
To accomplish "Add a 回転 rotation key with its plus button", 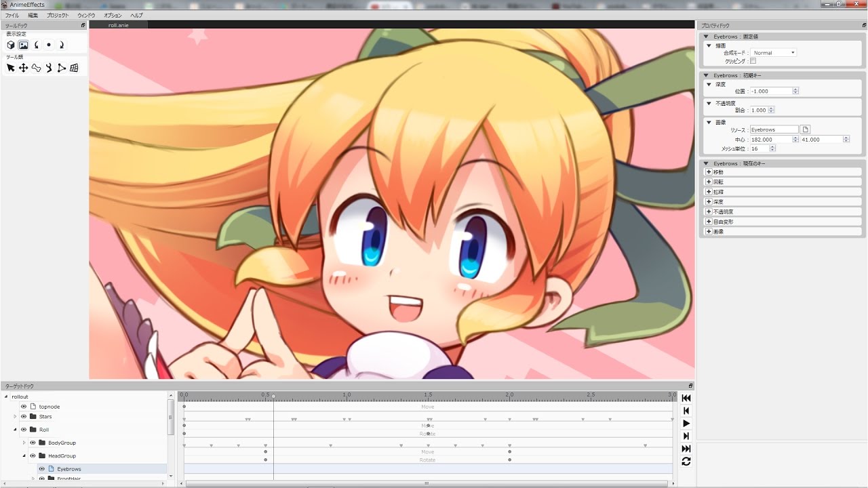I will (x=709, y=182).
